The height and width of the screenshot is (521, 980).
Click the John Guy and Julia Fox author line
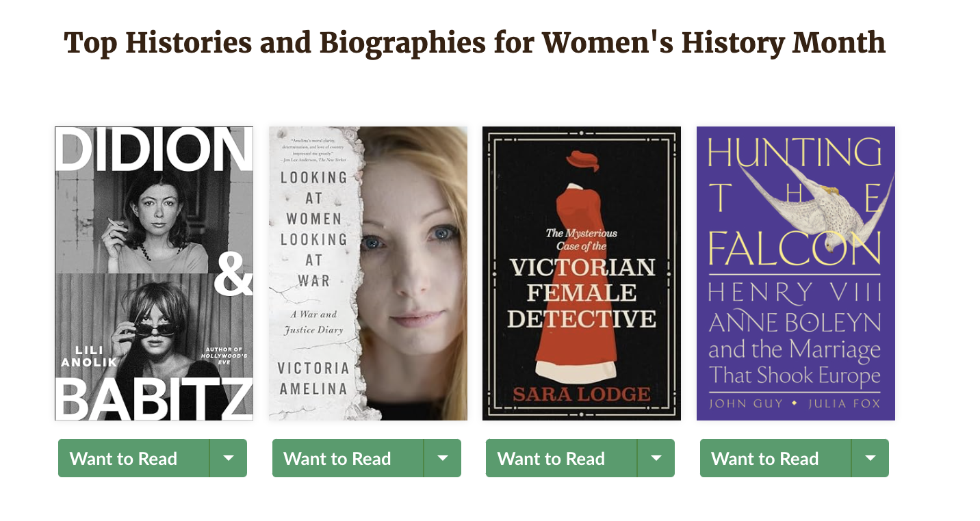(x=795, y=403)
